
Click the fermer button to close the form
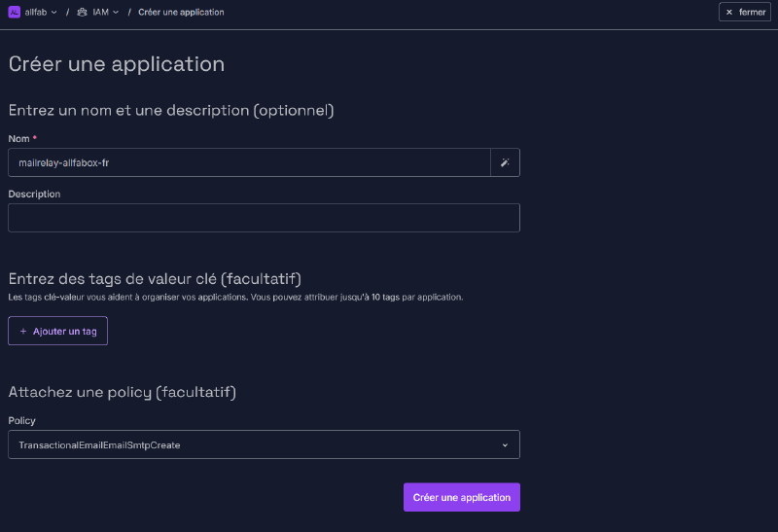[x=745, y=12]
